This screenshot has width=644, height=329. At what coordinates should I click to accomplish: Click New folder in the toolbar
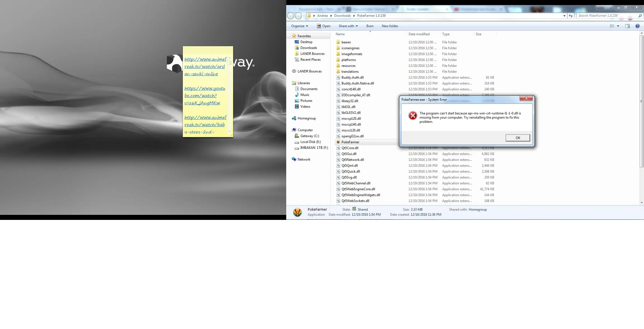click(x=390, y=26)
